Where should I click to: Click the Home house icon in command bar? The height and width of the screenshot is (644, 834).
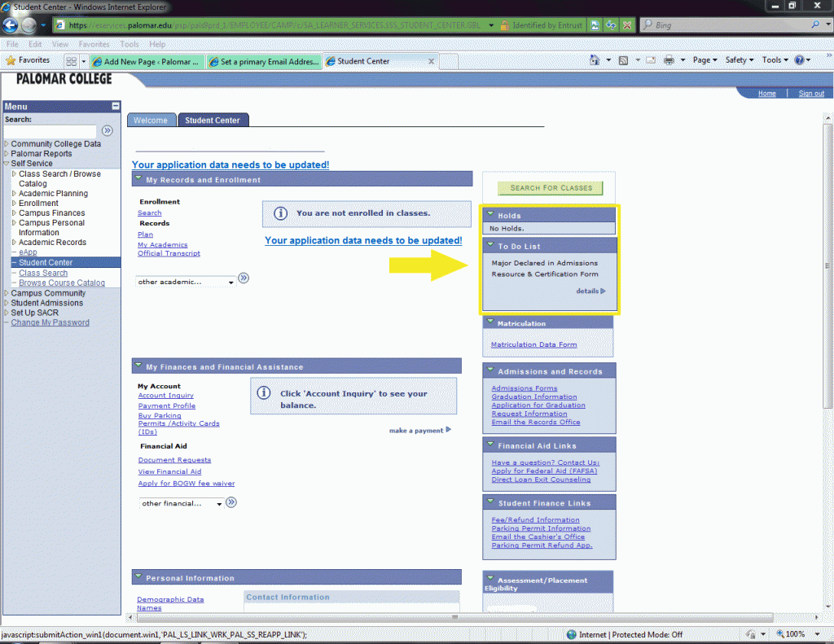(594, 60)
